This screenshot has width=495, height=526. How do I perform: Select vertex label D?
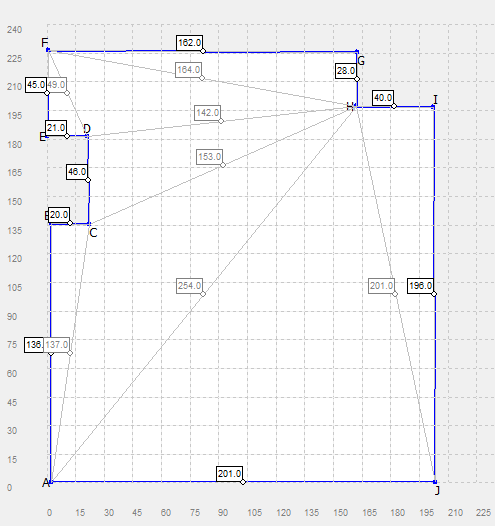87,128
